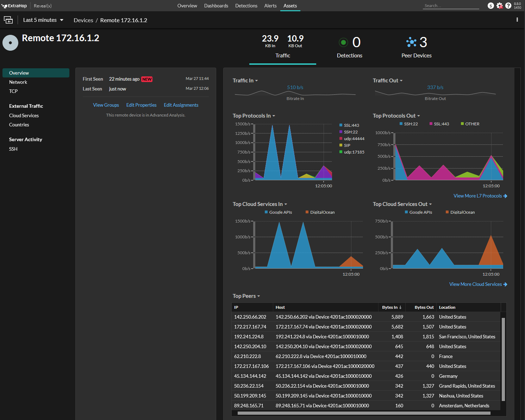The image size is (525, 420).
Task: Expand the Top Protocols In dropdown
Action: click(x=254, y=116)
